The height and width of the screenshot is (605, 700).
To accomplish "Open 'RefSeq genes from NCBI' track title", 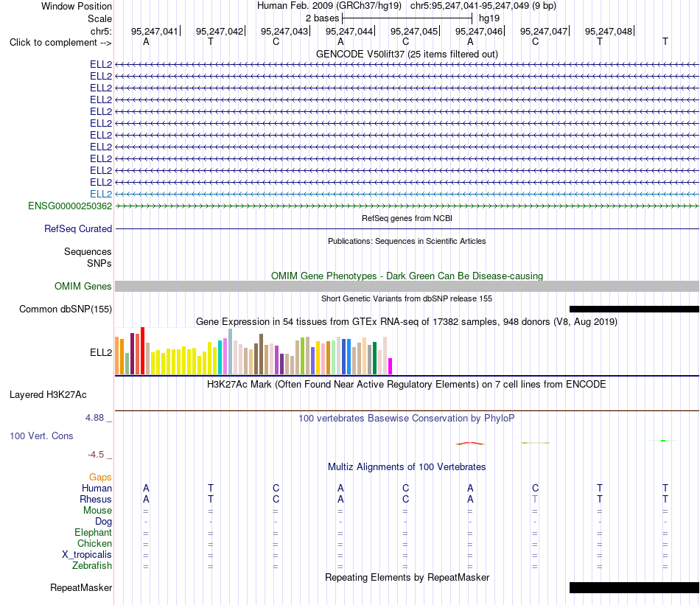I will click(407, 218).
